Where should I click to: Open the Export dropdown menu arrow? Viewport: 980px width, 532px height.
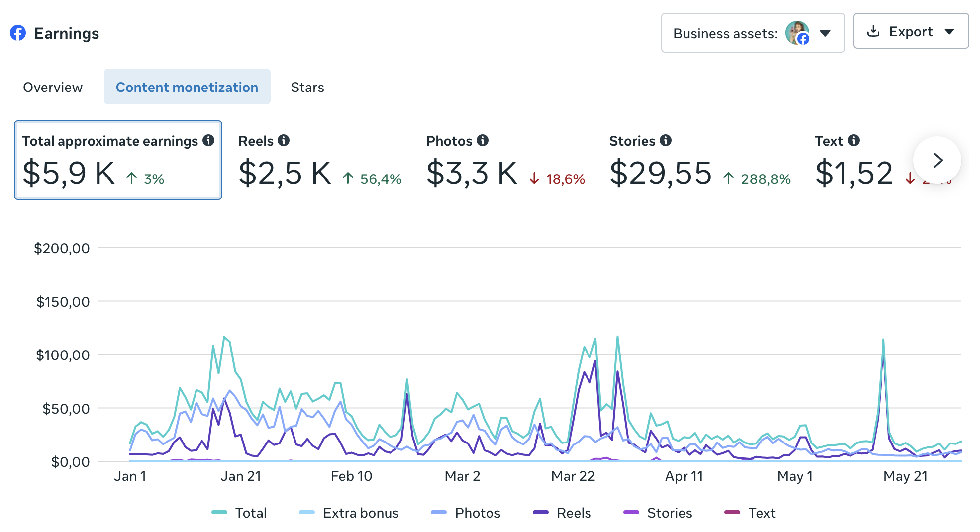pyautogui.click(x=949, y=31)
